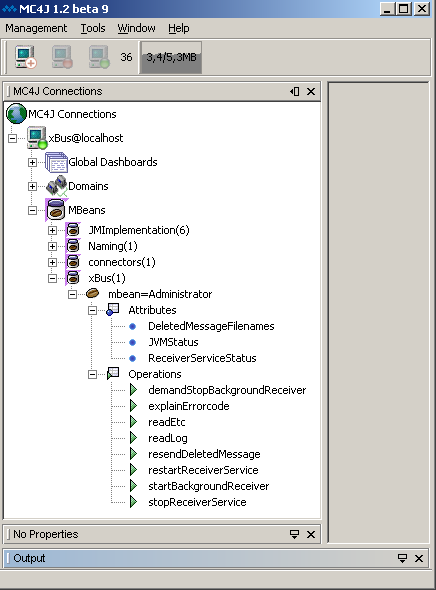The image size is (436, 590).
Task: Minimize the Output panel with its pin icon
Action: coord(402,558)
